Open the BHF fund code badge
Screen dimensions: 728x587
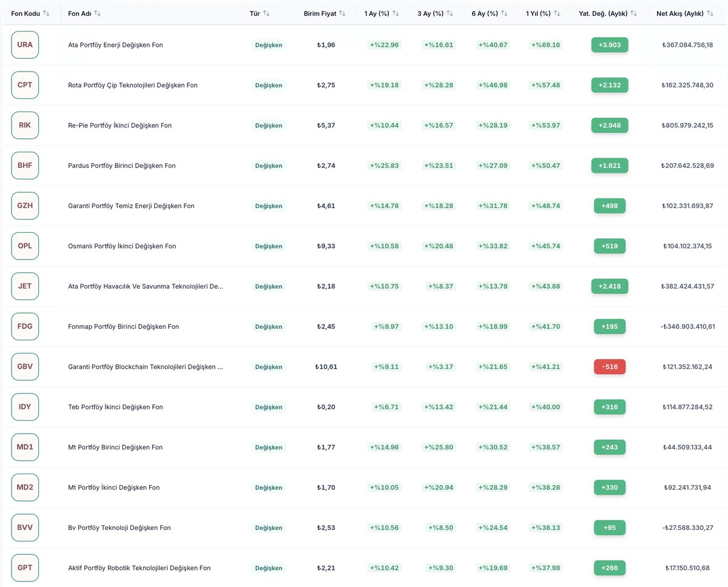coord(25,166)
